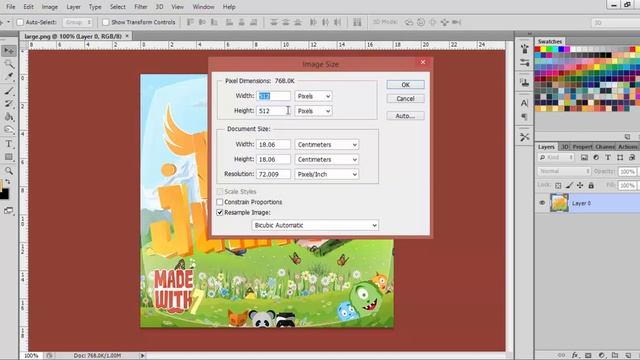Open the File menu
Screen dimensions: 640x360
click(11, 7)
